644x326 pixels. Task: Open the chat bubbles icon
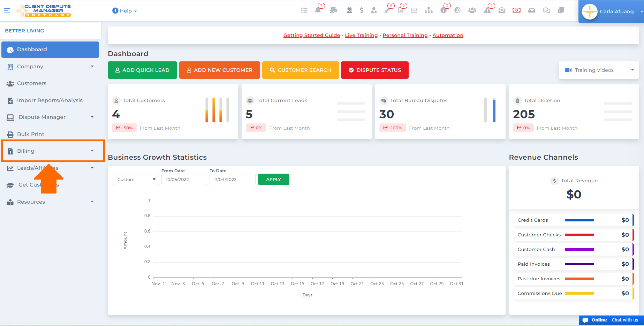pos(546,10)
